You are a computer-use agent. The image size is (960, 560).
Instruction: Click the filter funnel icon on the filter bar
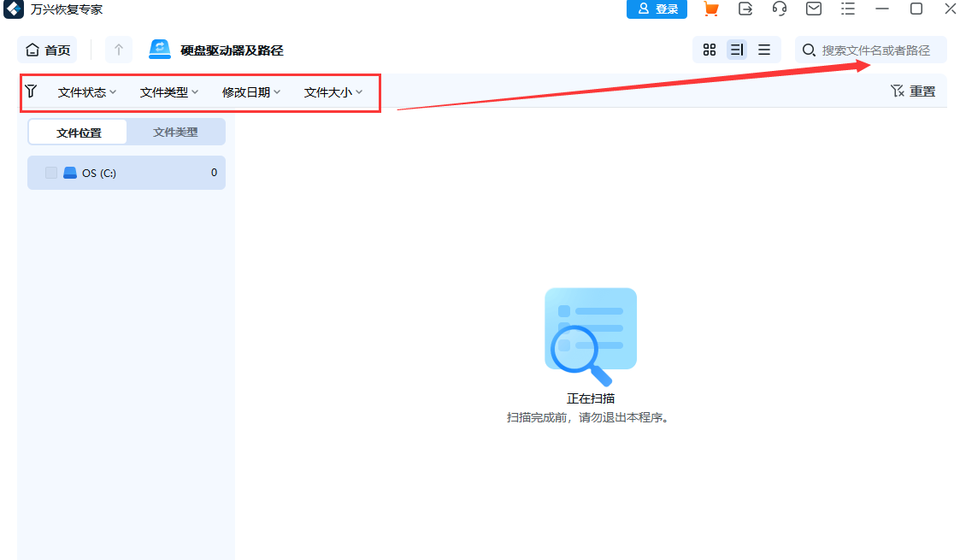click(32, 91)
